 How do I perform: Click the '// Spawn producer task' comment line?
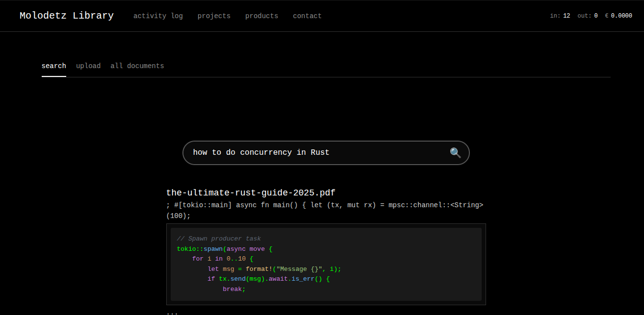pos(219,239)
